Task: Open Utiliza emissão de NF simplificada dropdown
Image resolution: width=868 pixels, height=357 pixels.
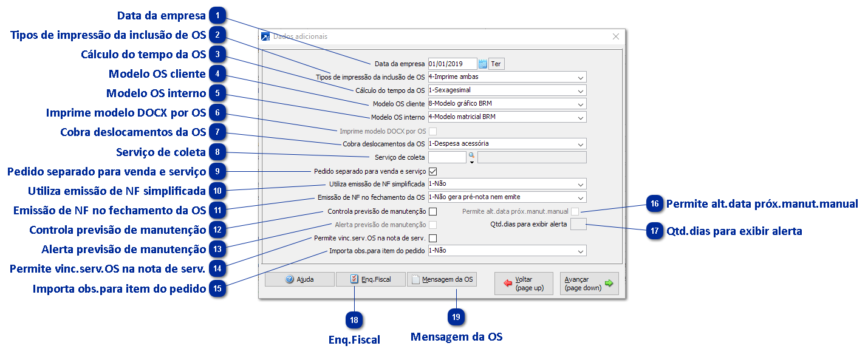Action: pyautogui.click(x=507, y=184)
